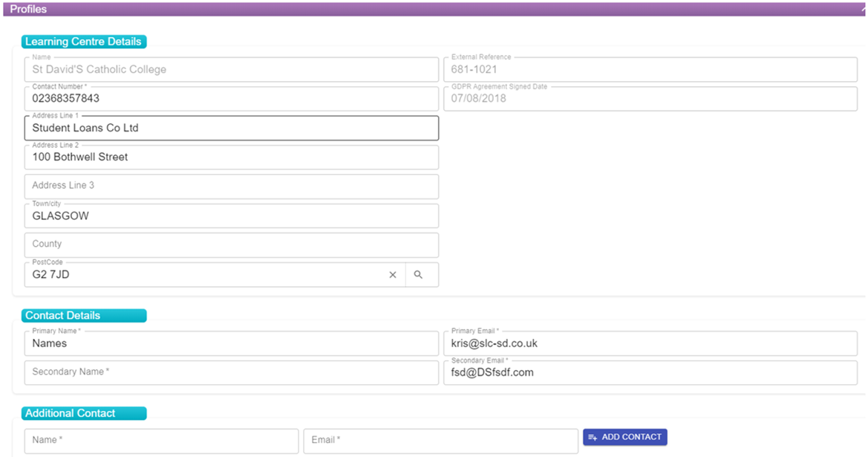Collapse the Profiles panel with the corner chevron

coord(863,9)
